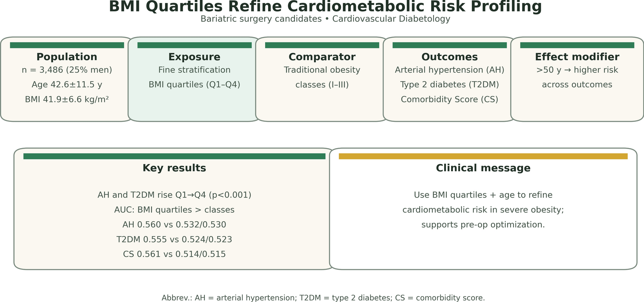Click the "CS 0.561 vs 0.514/0.515" result

[174, 254]
